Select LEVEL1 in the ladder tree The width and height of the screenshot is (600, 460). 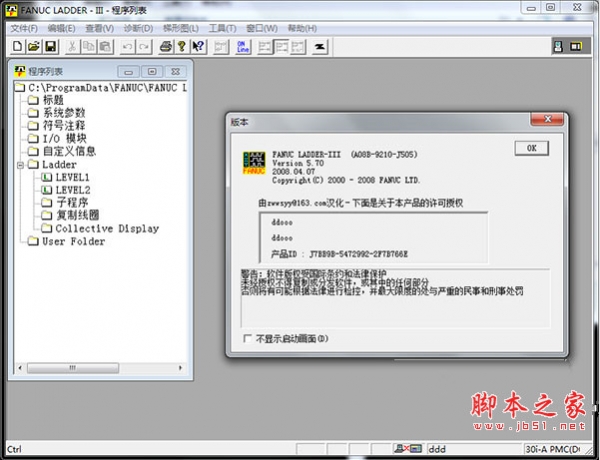tap(72, 178)
